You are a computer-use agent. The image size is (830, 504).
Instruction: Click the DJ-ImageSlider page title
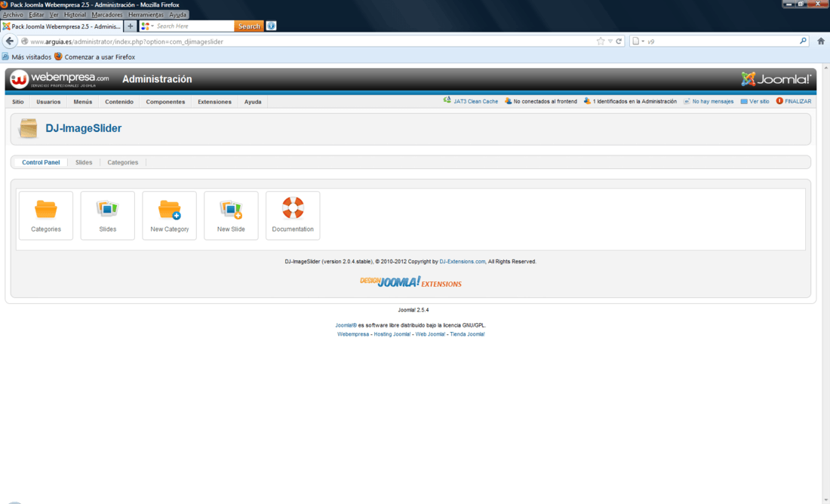tap(84, 128)
